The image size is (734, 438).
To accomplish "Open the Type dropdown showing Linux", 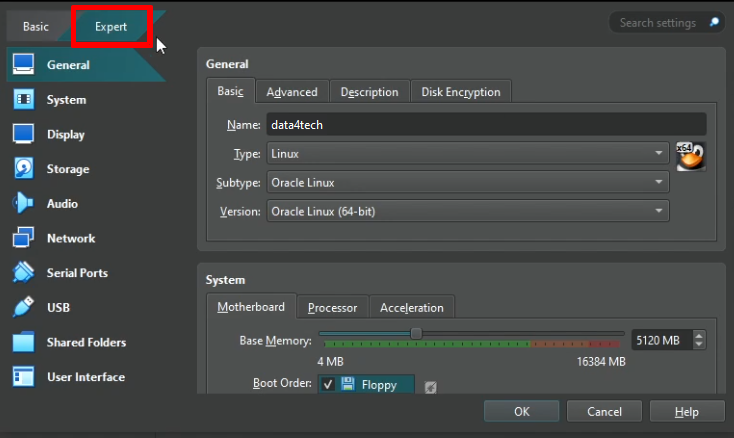I will pos(468,153).
